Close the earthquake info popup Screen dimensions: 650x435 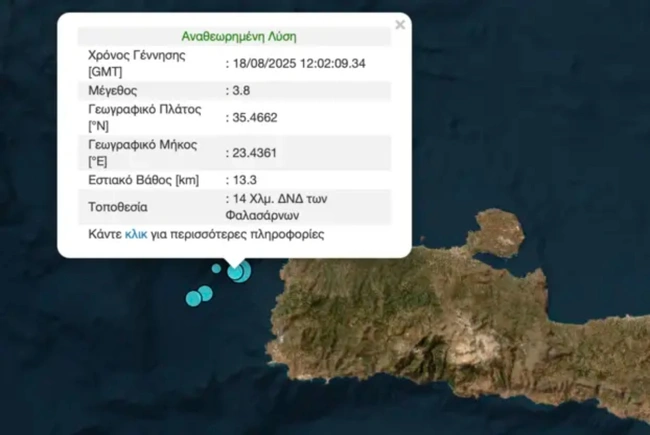tap(400, 25)
